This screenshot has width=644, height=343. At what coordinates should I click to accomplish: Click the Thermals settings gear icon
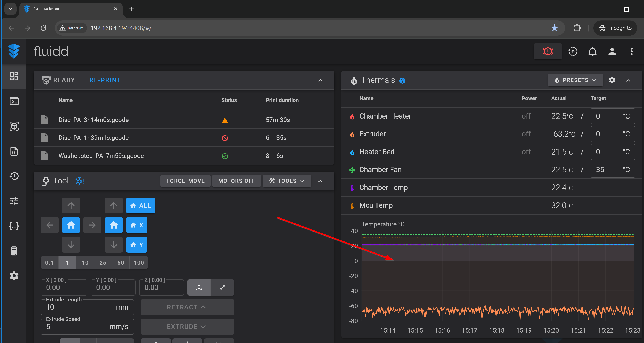(x=612, y=80)
